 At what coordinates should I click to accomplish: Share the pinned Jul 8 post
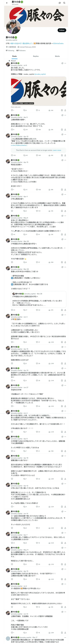(65, 110)
